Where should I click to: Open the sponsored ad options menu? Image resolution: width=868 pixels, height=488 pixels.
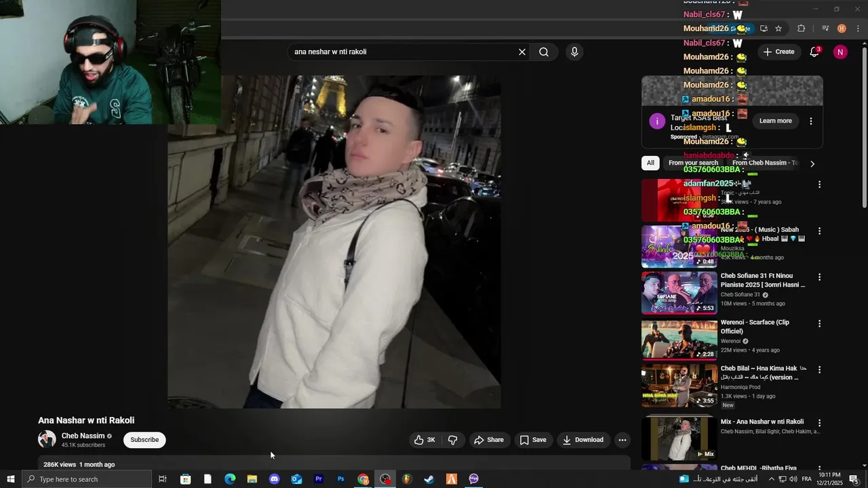click(x=810, y=121)
